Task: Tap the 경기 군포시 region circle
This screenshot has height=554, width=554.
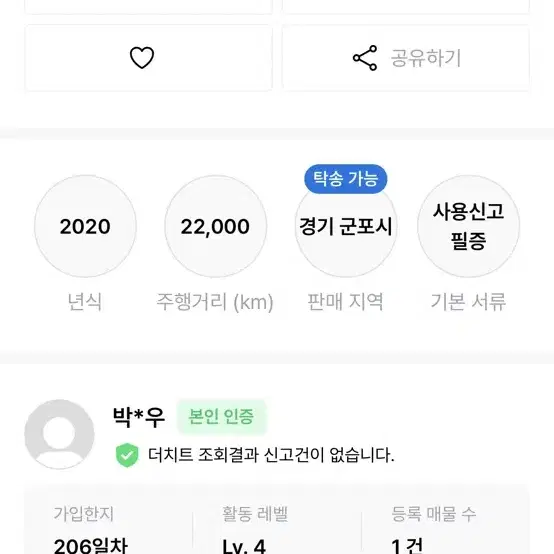Action: click(346, 230)
